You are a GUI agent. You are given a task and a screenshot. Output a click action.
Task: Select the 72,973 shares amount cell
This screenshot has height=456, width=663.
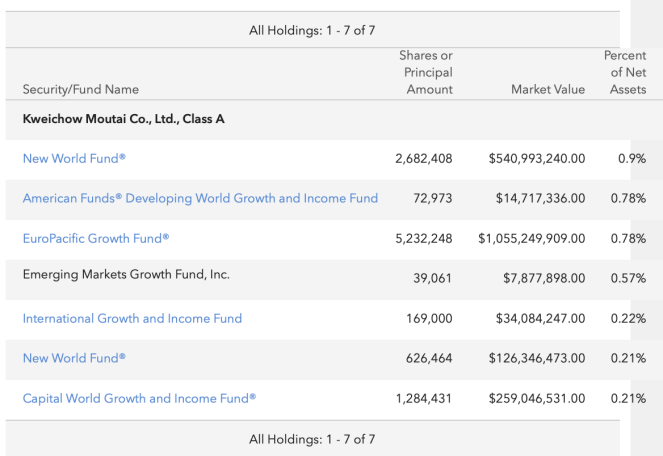click(432, 198)
